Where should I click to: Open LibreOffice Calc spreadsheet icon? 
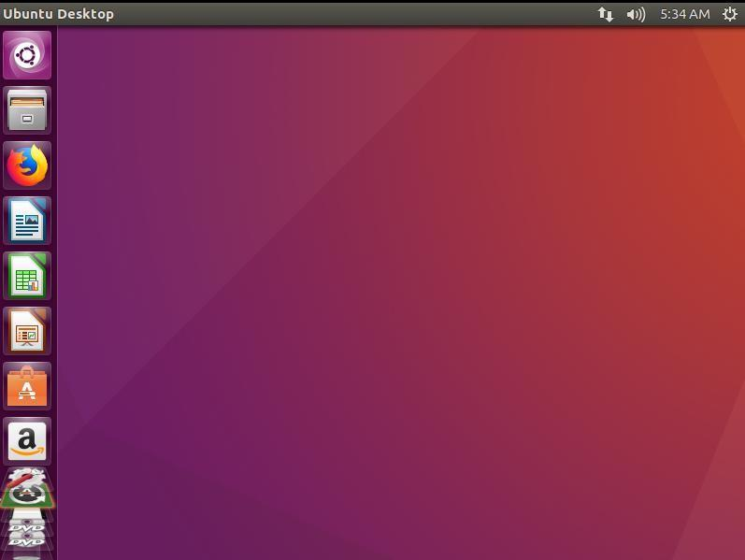tap(27, 276)
